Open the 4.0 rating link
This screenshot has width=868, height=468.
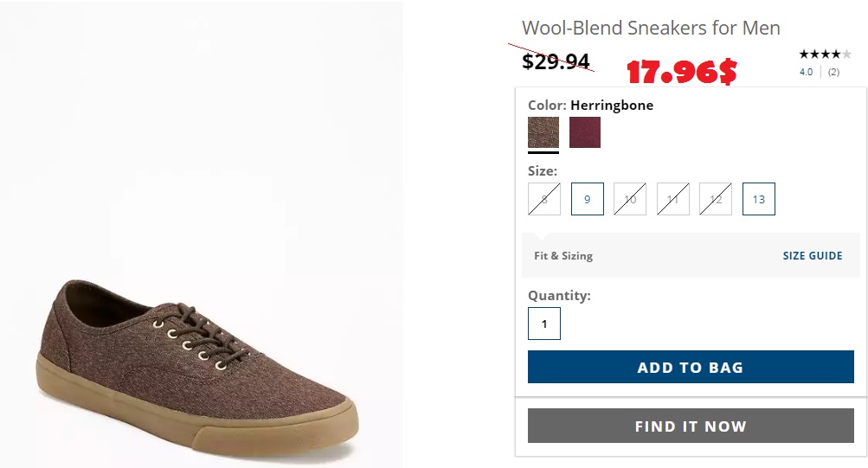pos(806,73)
